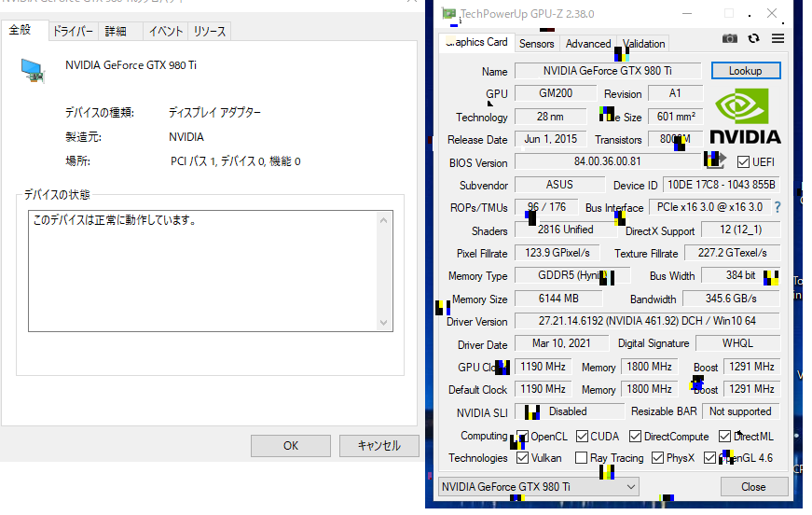Click the device status scrollbar up arrow
The width and height of the screenshot is (812, 515).
[384, 220]
